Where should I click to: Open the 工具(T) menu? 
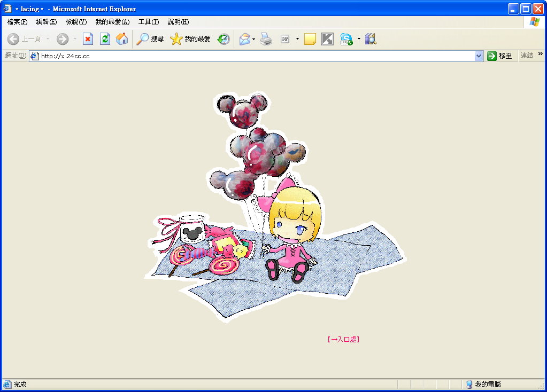149,22
